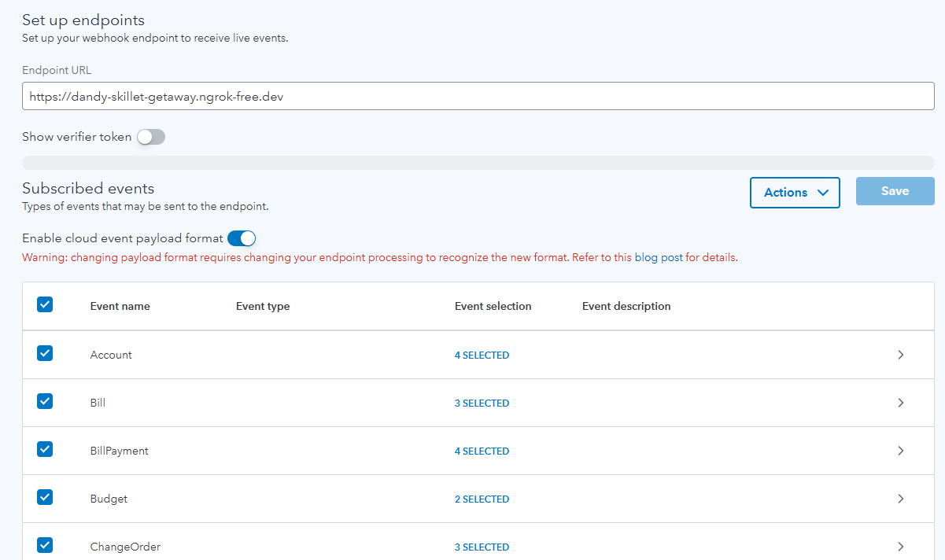Click the Save button

pos(895,191)
